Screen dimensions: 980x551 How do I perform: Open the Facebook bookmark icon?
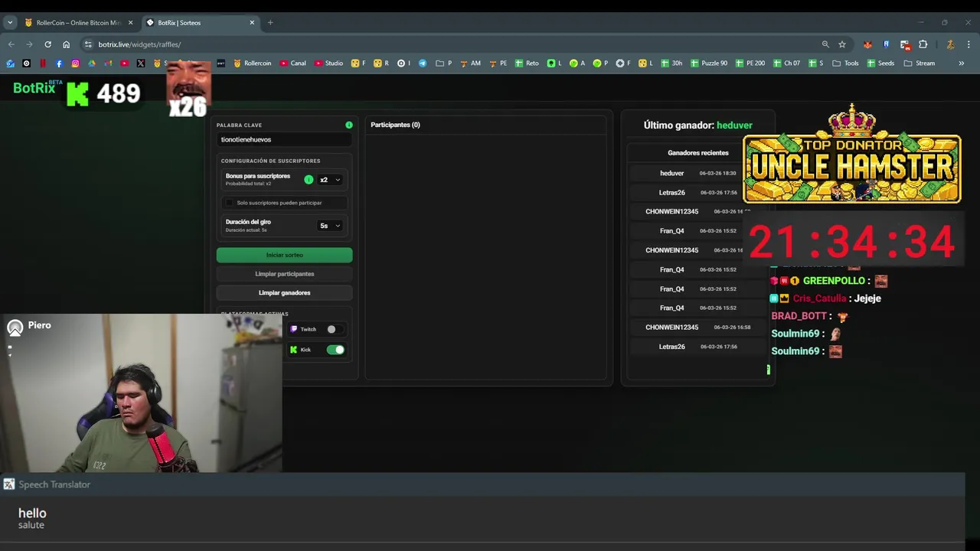pyautogui.click(x=59, y=64)
